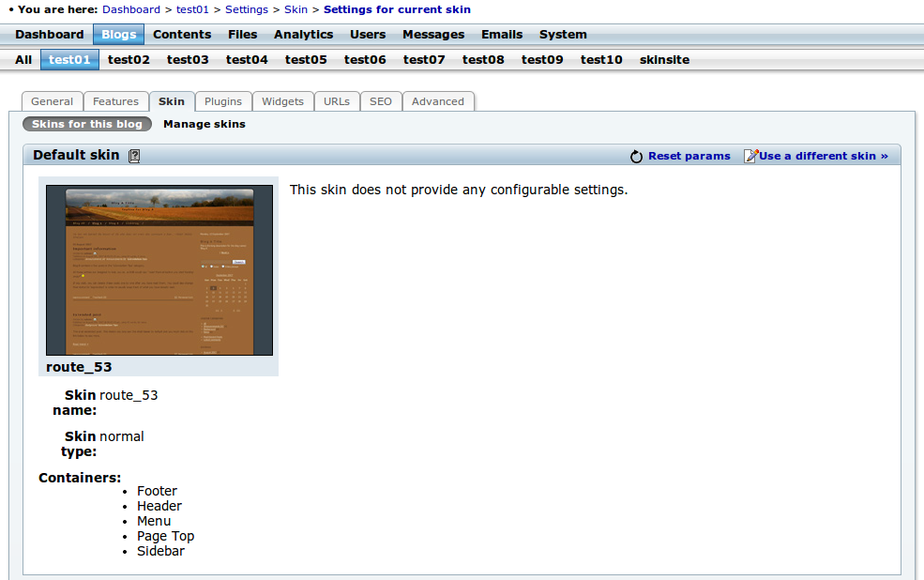Switch to blog test08
Viewport: 924px width, 580px height.
[483, 59]
